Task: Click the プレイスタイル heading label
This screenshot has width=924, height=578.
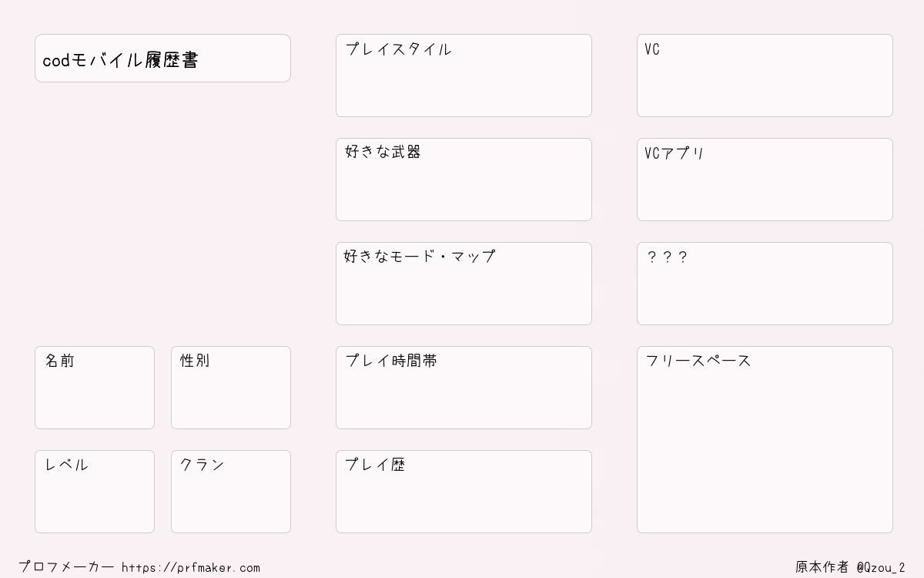Action: (398, 49)
